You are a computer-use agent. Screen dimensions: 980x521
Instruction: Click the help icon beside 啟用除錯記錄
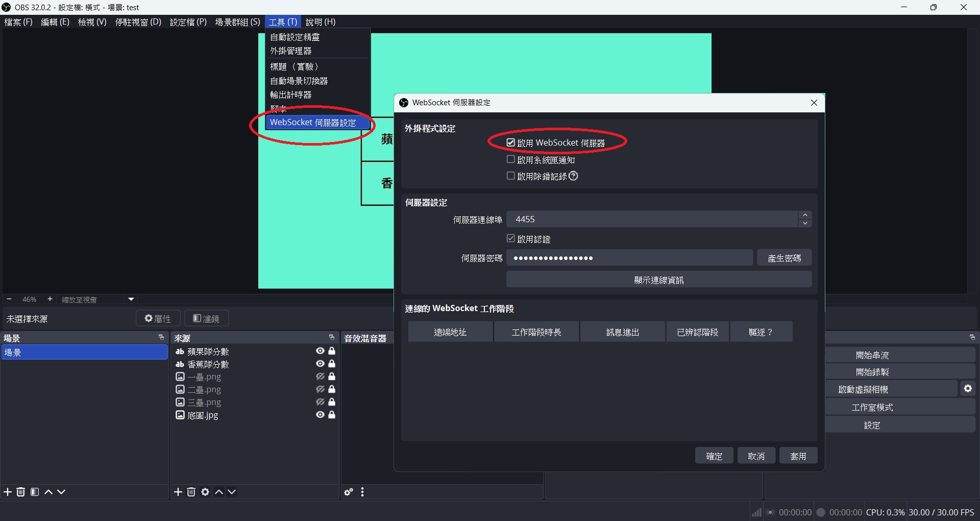pos(574,176)
